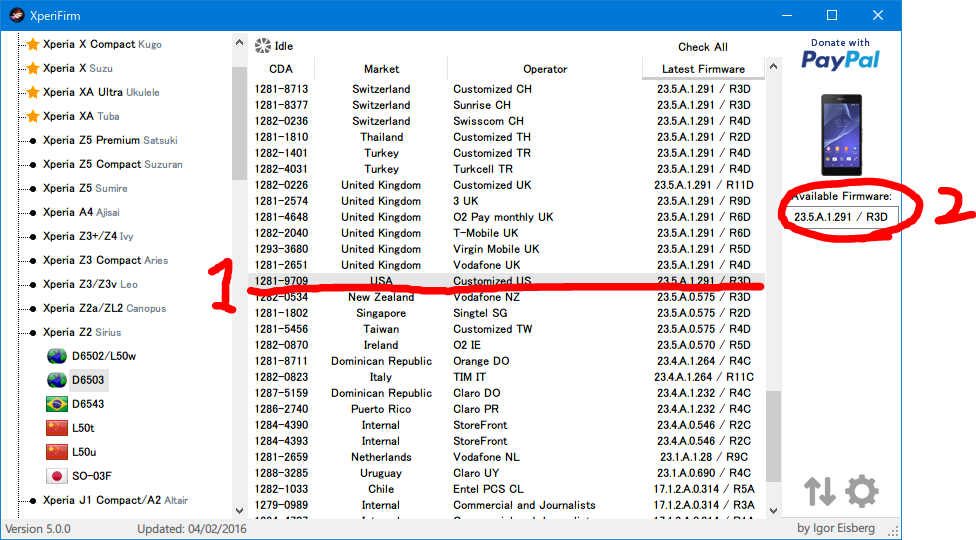Viewport: 976px width, 540px height.
Task: Click the Brazil flag icon next to D6543
Action: pos(57,404)
